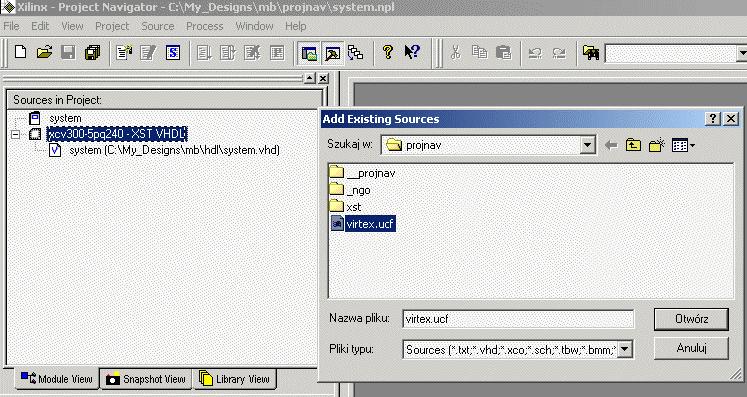747x397 pixels.
Task: Click the dialog's question mark help button
Action: [712, 119]
